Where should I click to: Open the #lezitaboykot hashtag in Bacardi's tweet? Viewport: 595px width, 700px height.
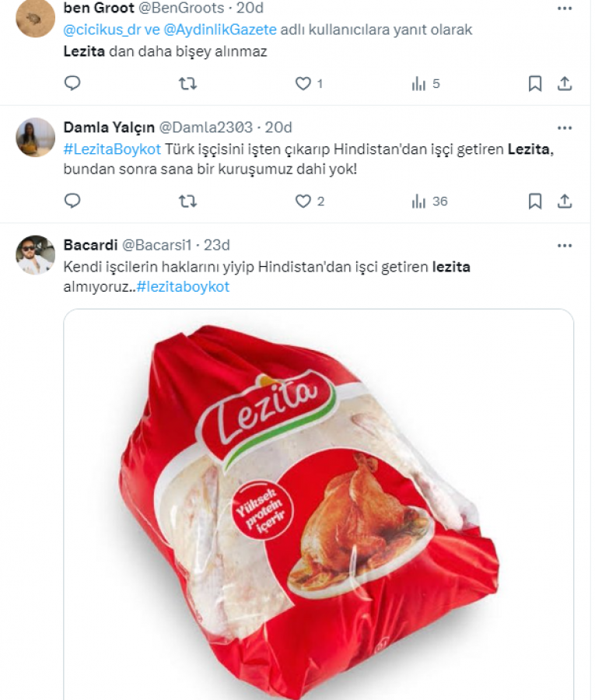(x=183, y=287)
